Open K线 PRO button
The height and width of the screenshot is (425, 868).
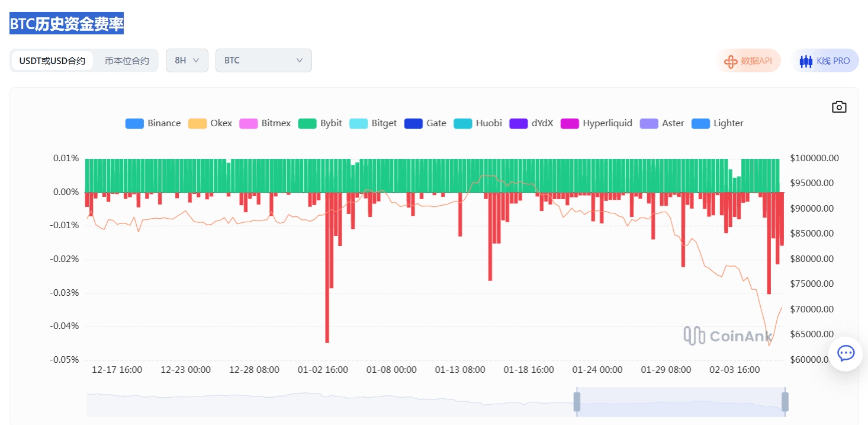click(x=825, y=60)
